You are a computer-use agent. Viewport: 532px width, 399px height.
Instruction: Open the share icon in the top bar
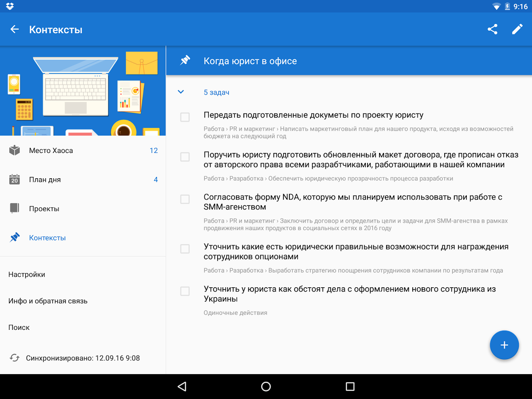point(492,29)
